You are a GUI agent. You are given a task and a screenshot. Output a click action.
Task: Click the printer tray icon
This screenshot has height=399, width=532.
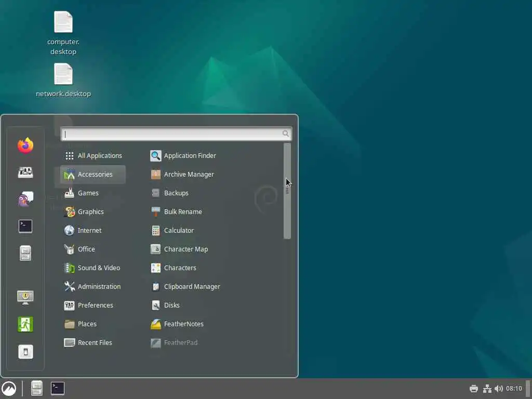(x=474, y=389)
